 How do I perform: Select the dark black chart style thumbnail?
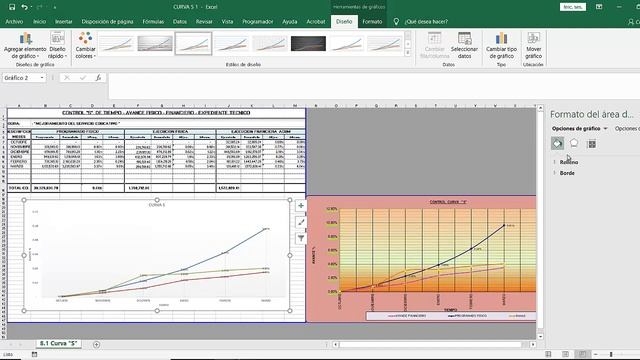click(308, 43)
